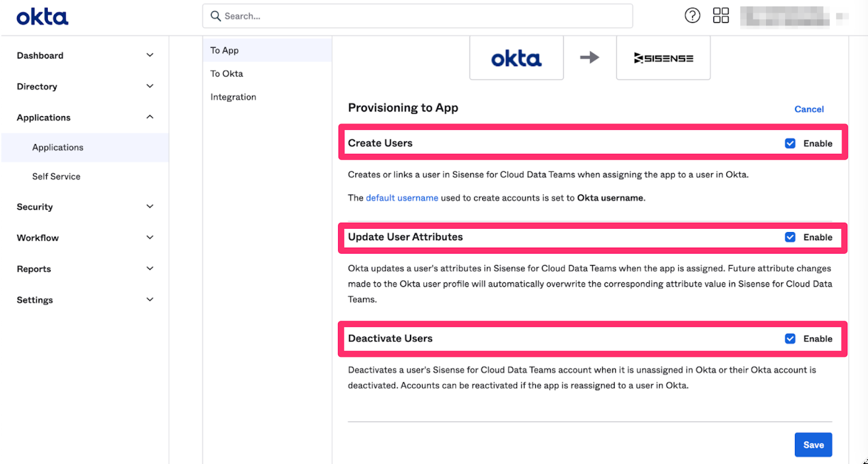868x464 pixels.
Task: Toggle the Deactivate Users Enable checkbox
Action: (790, 338)
